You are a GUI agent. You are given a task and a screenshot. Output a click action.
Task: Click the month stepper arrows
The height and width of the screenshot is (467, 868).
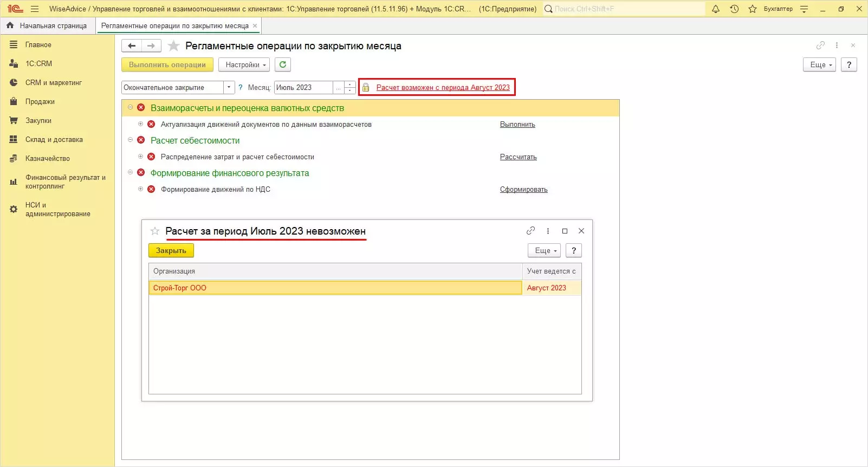click(x=350, y=88)
